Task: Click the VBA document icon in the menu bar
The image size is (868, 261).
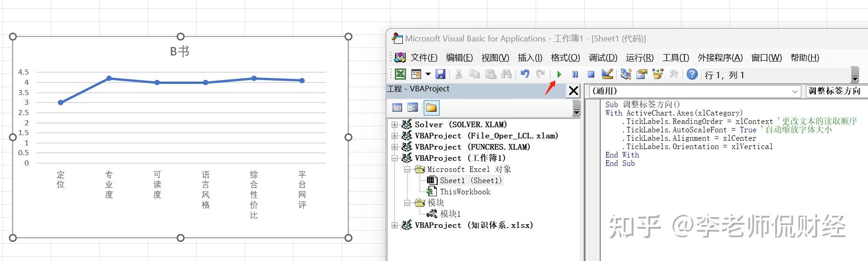Action: pyautogui.click(x=400, y=57)
